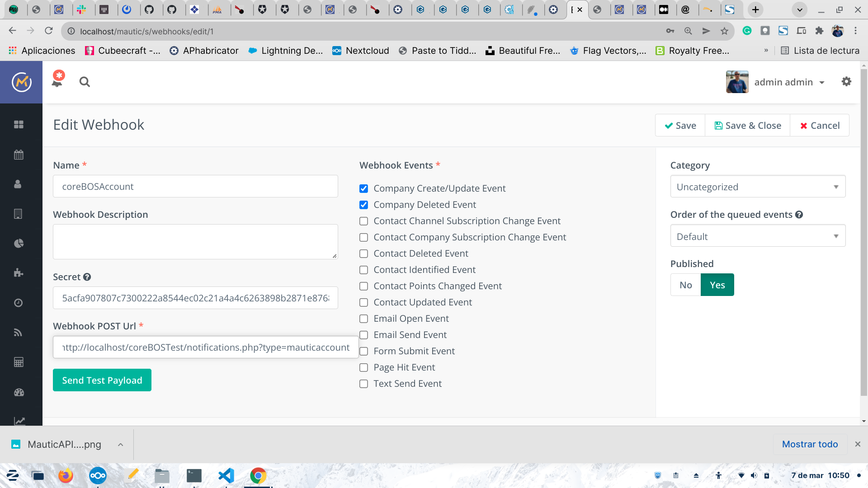Focus the Webhook POST Url field

point(206,347)
